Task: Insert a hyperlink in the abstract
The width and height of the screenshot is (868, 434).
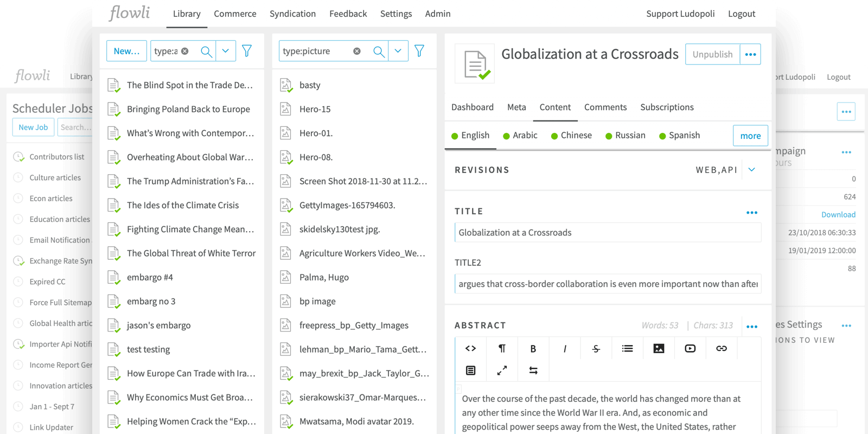Action: coord(722,348)
